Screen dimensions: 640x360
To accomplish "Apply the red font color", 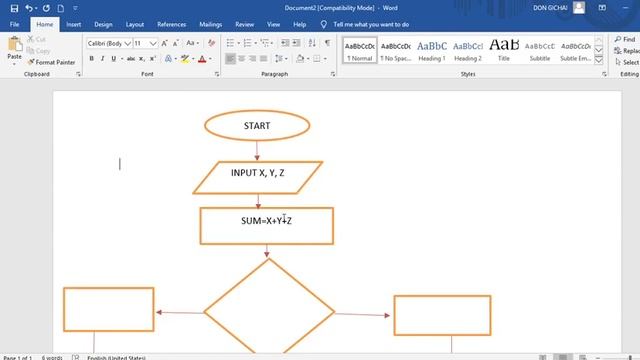I will [202, 59].
